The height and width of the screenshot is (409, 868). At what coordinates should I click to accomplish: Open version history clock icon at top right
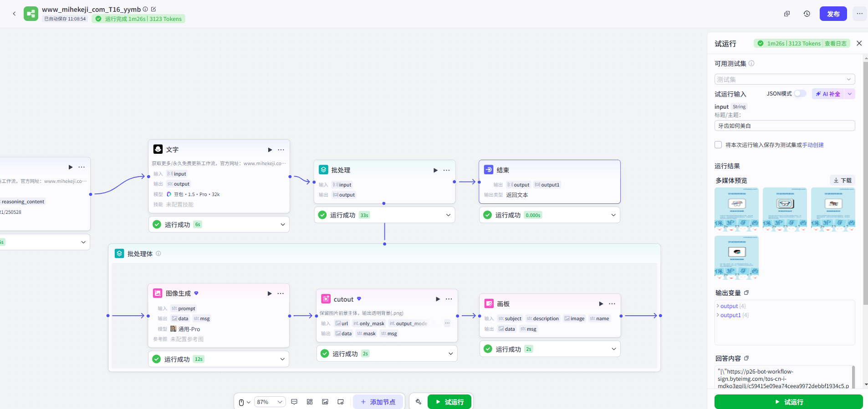(x=807, y=14)
